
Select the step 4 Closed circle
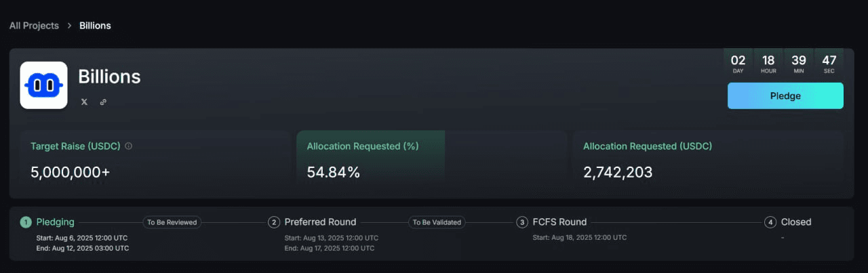(770, 222)
